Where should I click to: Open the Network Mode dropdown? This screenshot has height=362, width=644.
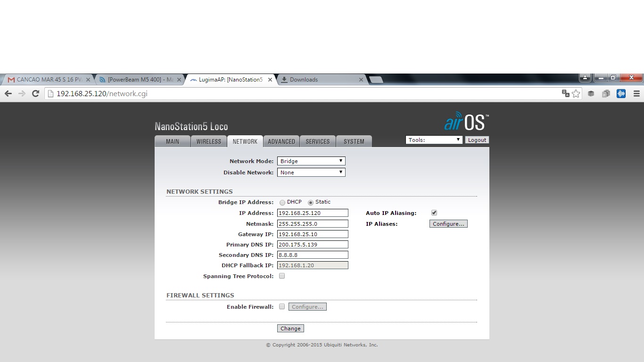(x=311, y=161)
